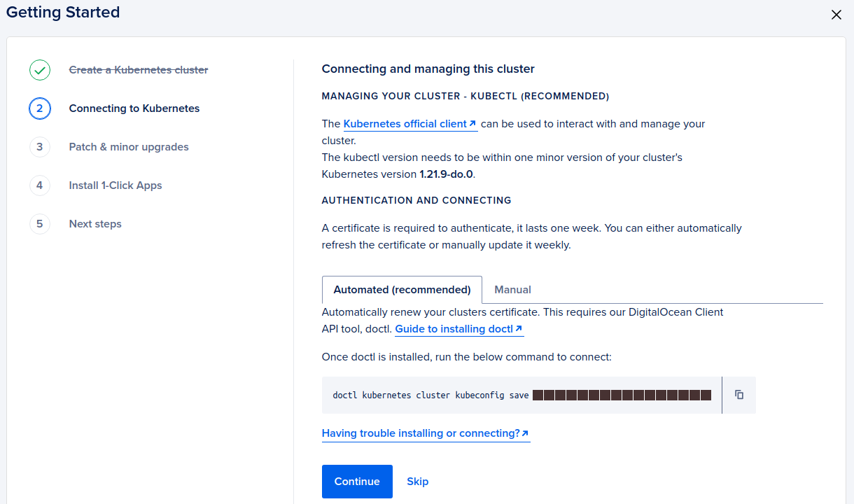Open Guide to installing doctl link
This screenshot has height=504, width=854.
pos(459,329)
